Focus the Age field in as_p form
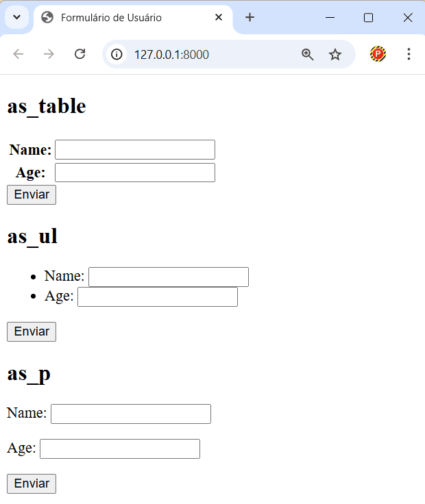Viewport: 425px width, 504px height. [x=120, y=449]
